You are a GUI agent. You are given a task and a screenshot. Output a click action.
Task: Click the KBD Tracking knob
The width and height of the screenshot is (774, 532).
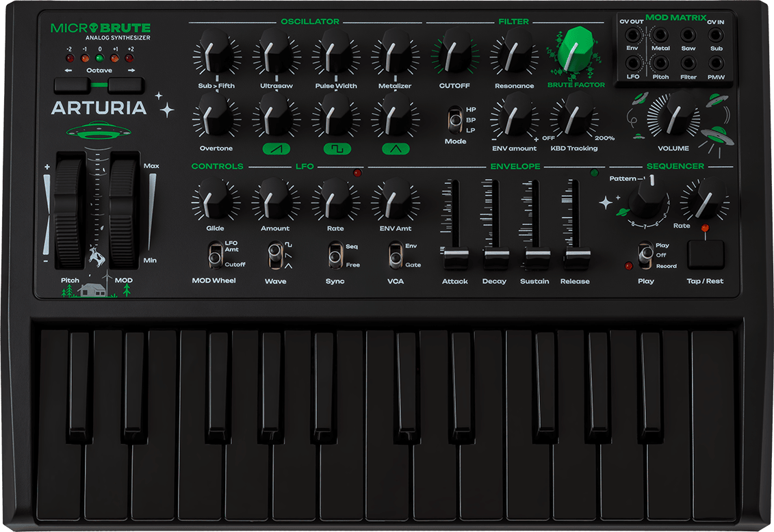574,115
